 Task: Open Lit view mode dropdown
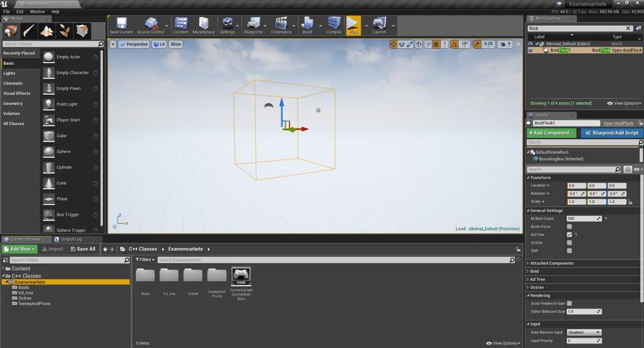(159, 45)
